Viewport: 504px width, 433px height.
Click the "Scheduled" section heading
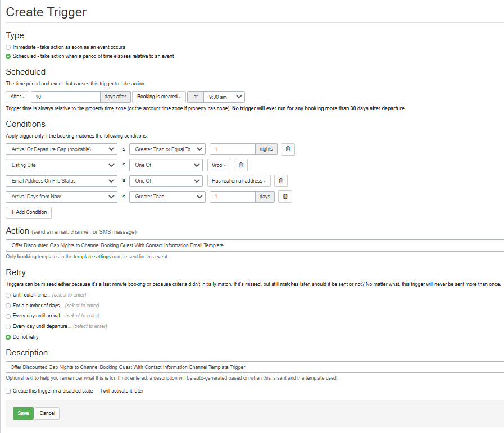click(x=26, y=72)
